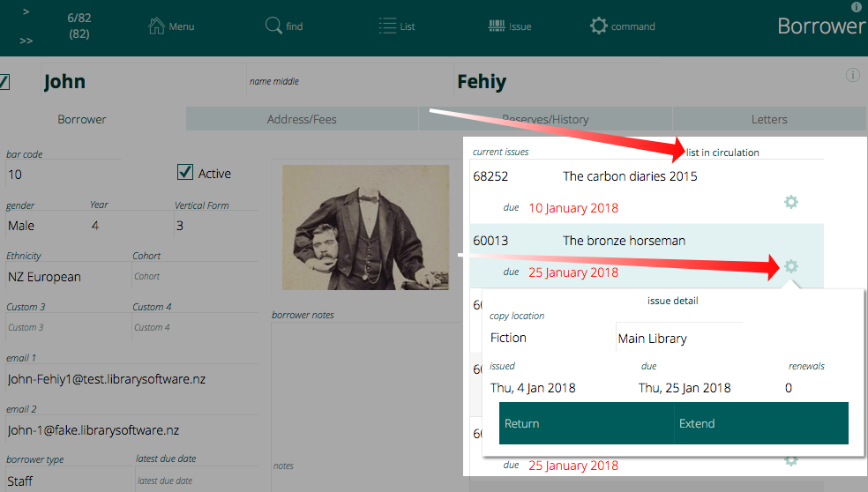This screenshot has height=492, width=868.
Task: Open the command gear icon
Action: pyautogui.click(x=599, y=26)
